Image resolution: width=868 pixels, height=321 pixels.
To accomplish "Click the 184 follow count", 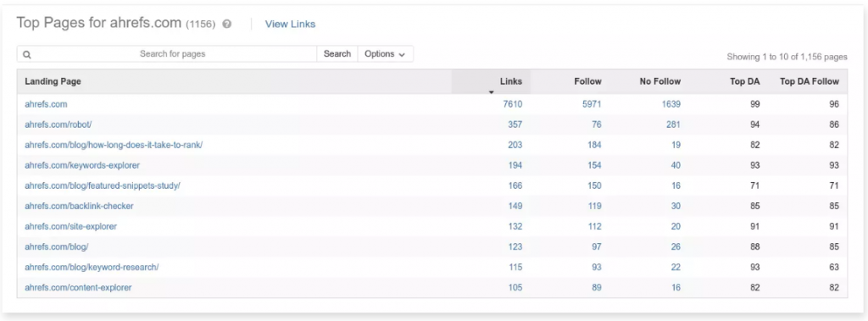I will [x=594, y=145].
